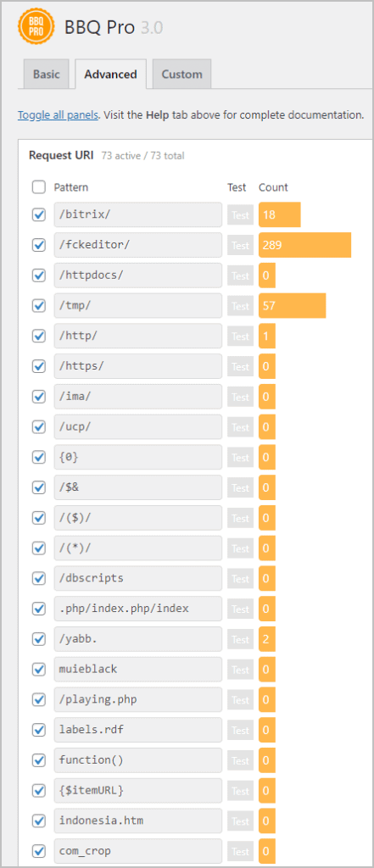Toggle the /tmp/ pattern checkbox
Viewport: 374px width, 868px height.
click(x=39, y=305)
